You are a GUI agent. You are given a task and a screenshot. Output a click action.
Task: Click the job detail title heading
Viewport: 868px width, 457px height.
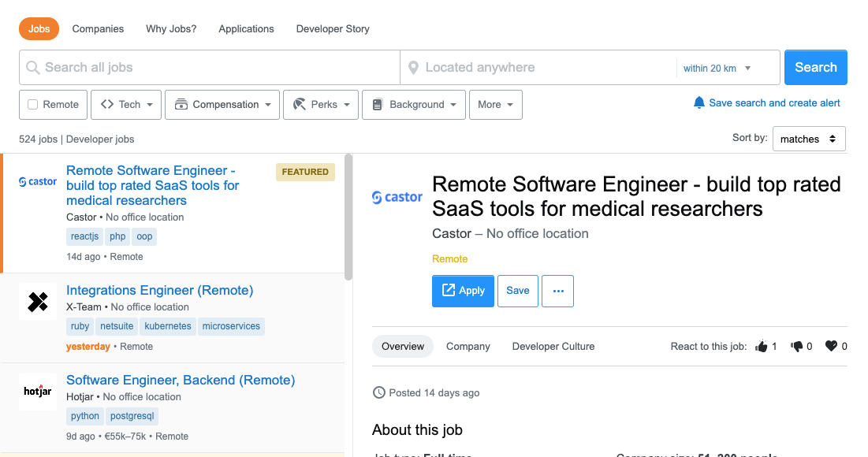[x=636, y=196]
